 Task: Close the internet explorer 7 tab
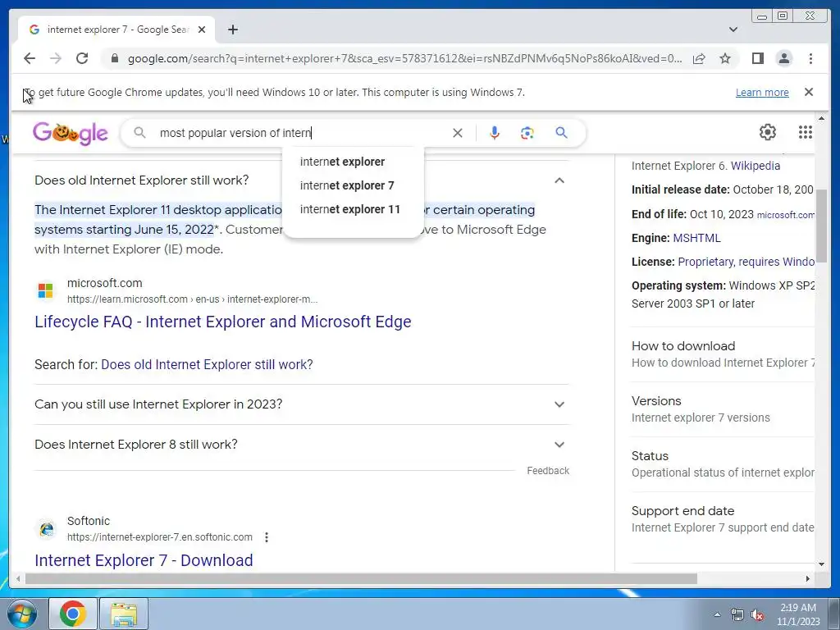[202, 30]
